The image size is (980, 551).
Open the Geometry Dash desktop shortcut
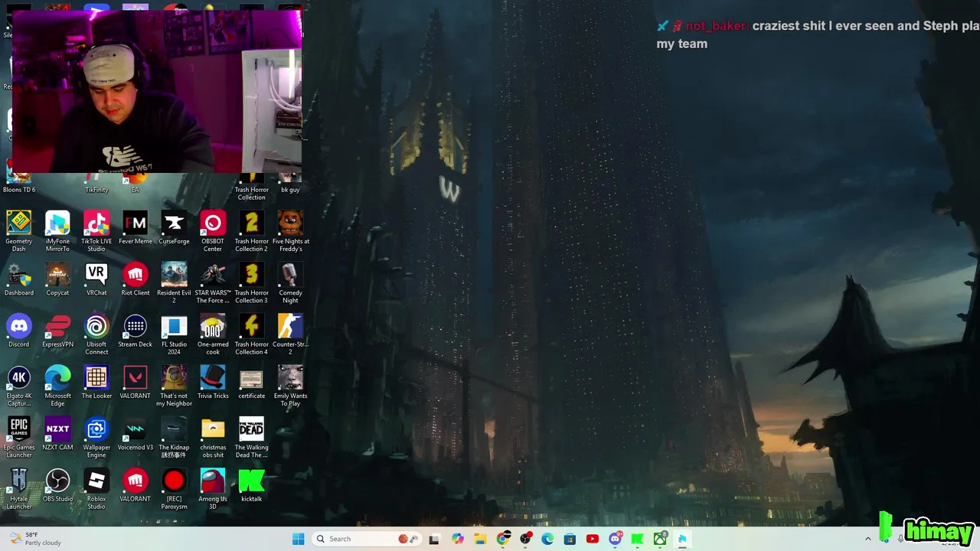[x=19, y=231]
